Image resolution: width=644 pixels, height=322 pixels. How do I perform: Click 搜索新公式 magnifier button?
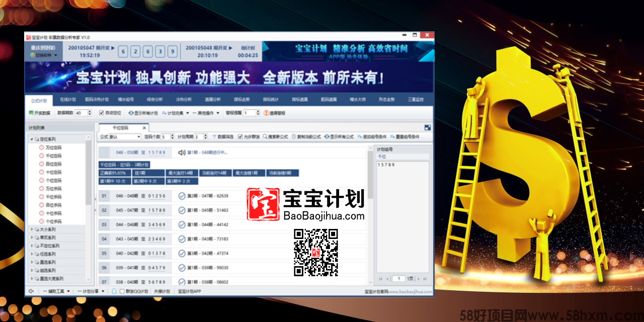[276, 137]
